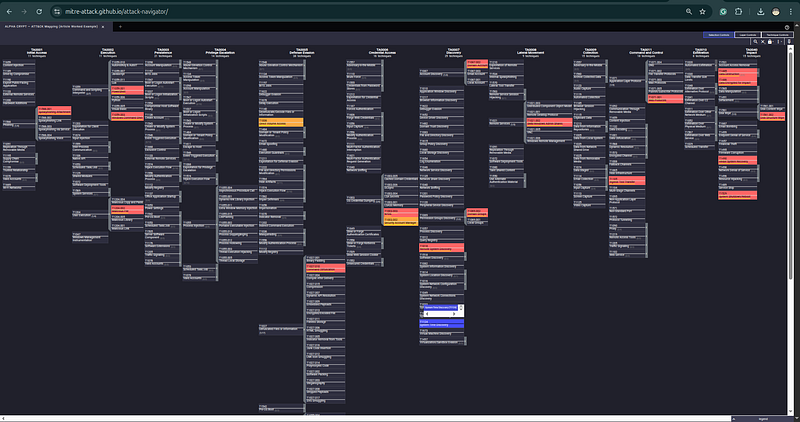Go back using the browser back arrow
Screen dimensions: 800x422
[9, 11]
